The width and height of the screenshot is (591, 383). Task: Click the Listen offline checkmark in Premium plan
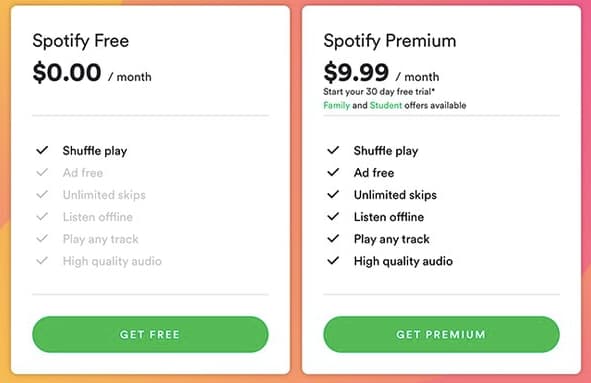[333, 216]
